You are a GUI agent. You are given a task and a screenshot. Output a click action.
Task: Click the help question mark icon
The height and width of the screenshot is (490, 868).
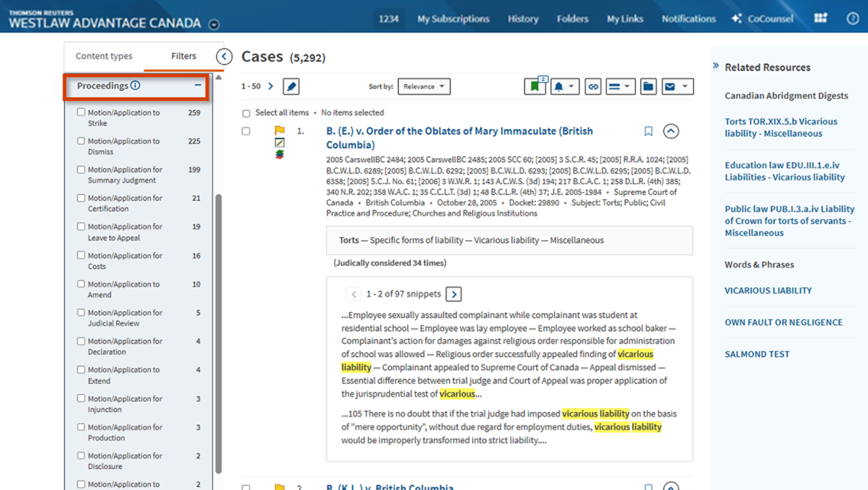[x=852, y=18]
